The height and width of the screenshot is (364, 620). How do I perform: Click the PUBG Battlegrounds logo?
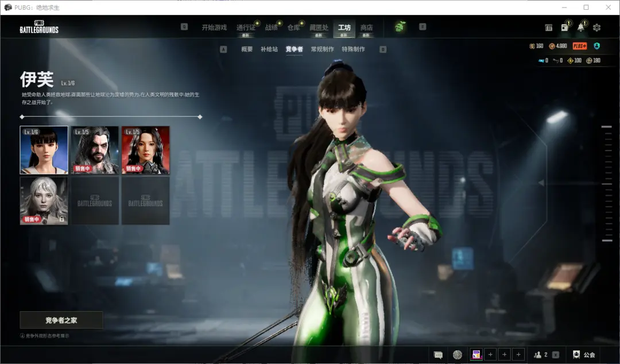pos(39,27)
